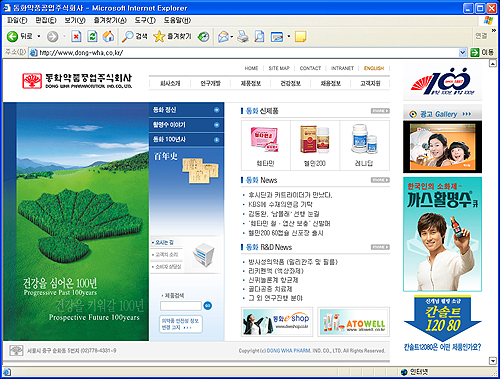Open the 보기(V) menu
This screenshot has height=379, width=500.
[x=75, y=20]
